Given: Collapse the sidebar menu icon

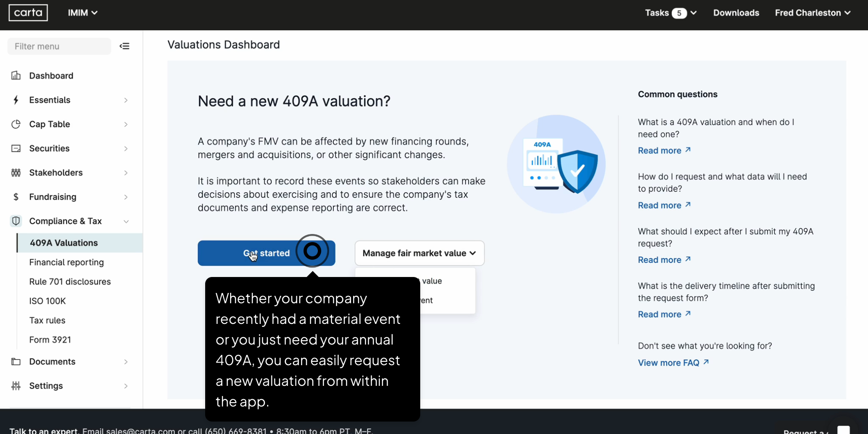Looking at the screenshot, I should point(124,46).
